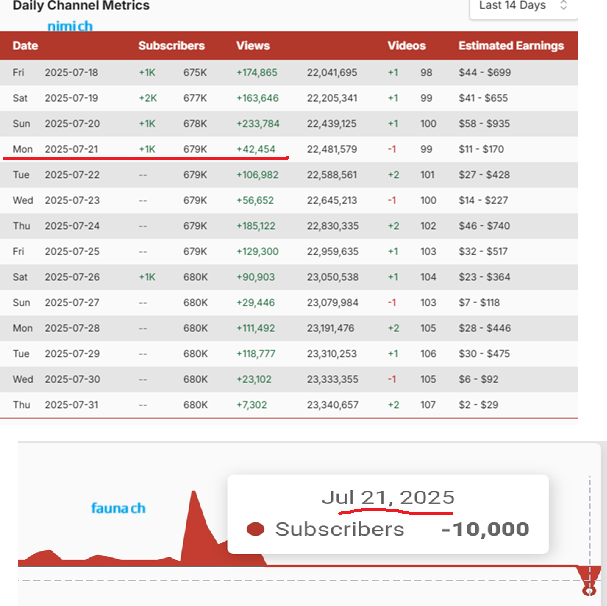The height and width of the screenshot is (606, 607).
Task: Click the views gain +118,777
Action: pyautogui.click(x=256, y=354)
